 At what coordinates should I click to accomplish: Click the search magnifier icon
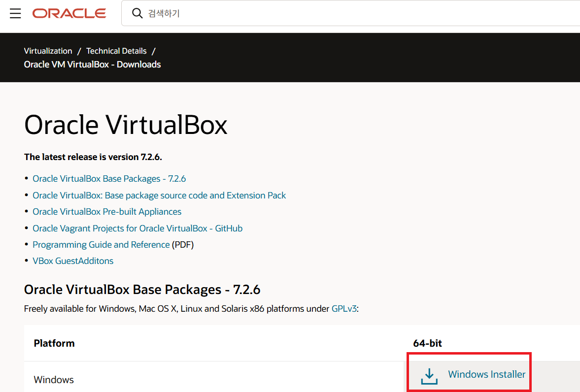click(x=137, y=13)
